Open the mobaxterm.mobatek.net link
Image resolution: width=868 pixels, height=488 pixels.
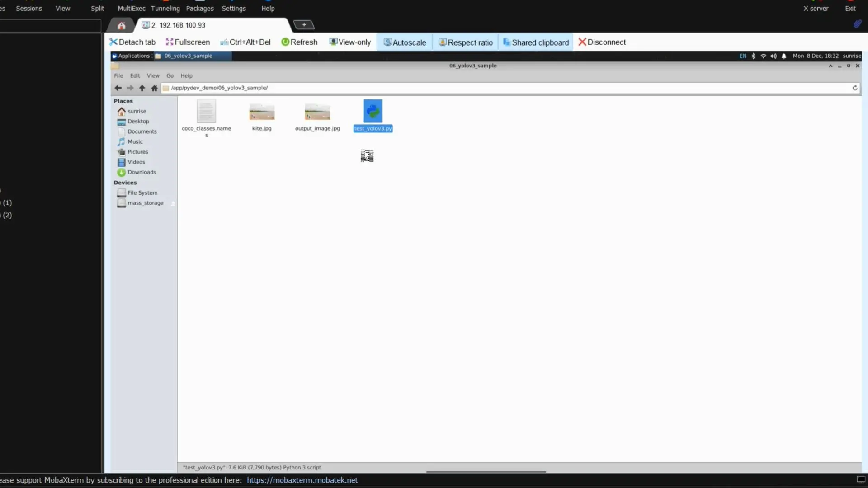tap(302, 480)
